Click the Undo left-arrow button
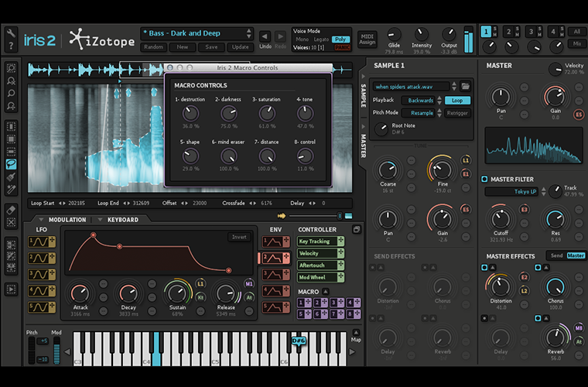 pos(265,36)
